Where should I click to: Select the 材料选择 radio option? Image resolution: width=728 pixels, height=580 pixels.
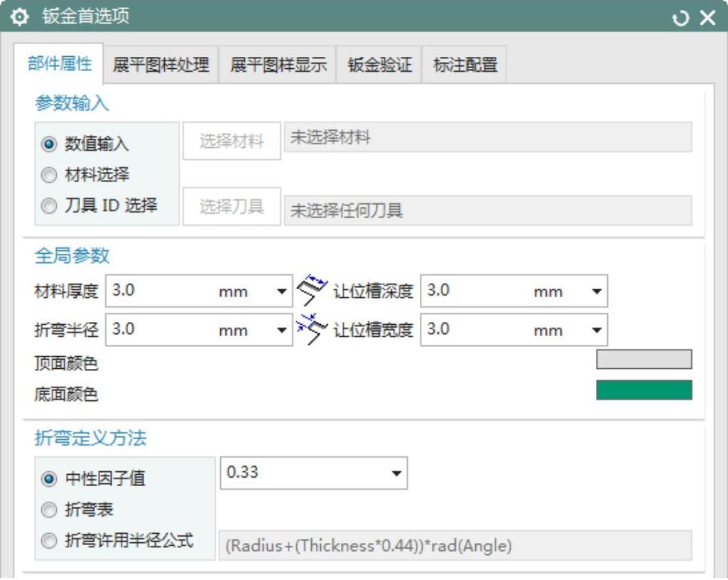(x=48, y=175)
